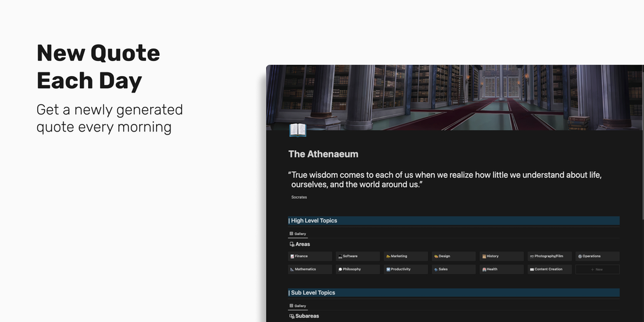Switch to Gallery tab under Sub Level Topics
This screenshot has height=322, width=644.
click(x=297, y=306)
